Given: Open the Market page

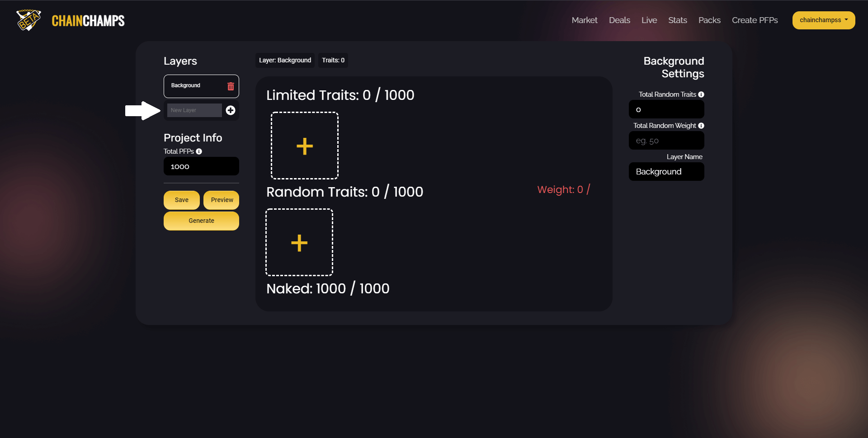Looking at the screenshot, I should tap(585, 20).
